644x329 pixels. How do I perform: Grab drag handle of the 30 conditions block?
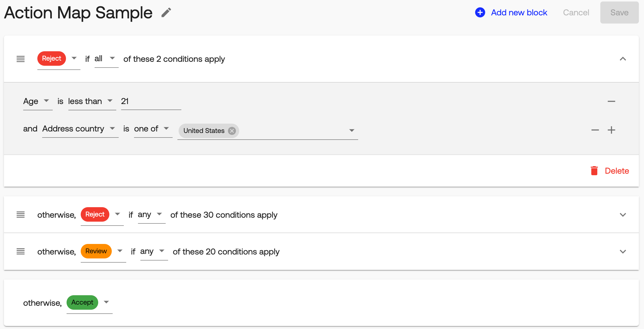click(20, 215)
